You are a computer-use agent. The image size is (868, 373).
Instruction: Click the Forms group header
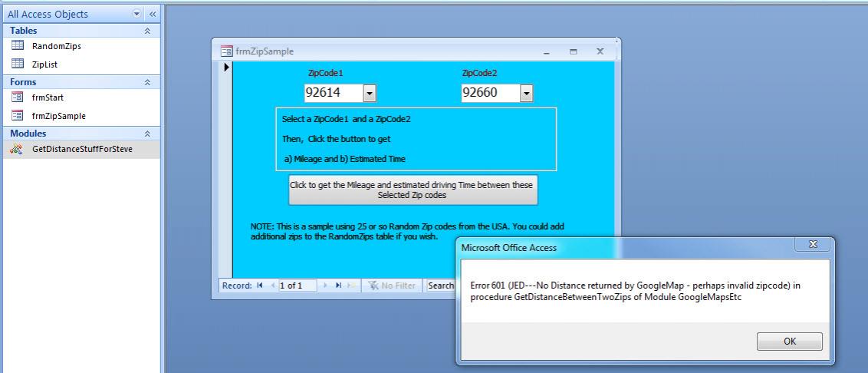[x=82, y=82]
